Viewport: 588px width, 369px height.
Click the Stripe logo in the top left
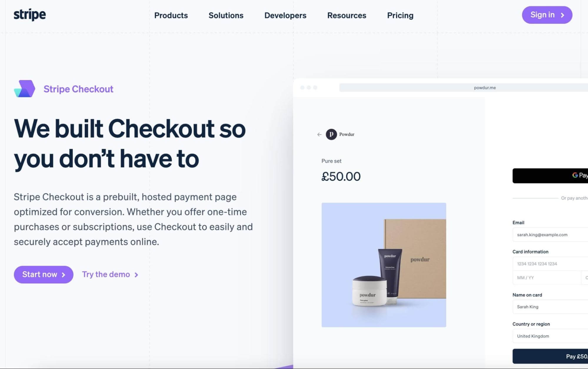tap(29, 15)
